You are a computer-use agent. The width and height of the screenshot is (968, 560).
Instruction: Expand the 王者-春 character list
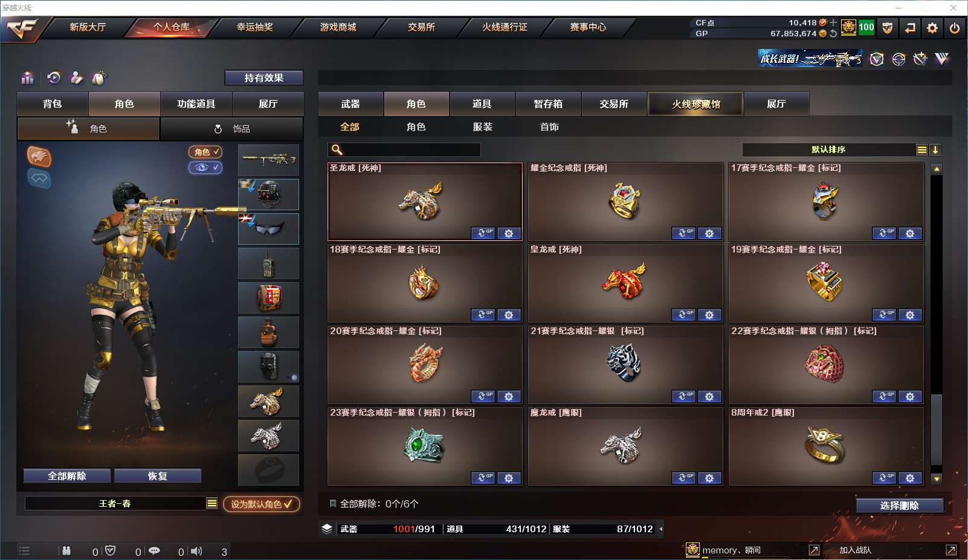(212, 503)
